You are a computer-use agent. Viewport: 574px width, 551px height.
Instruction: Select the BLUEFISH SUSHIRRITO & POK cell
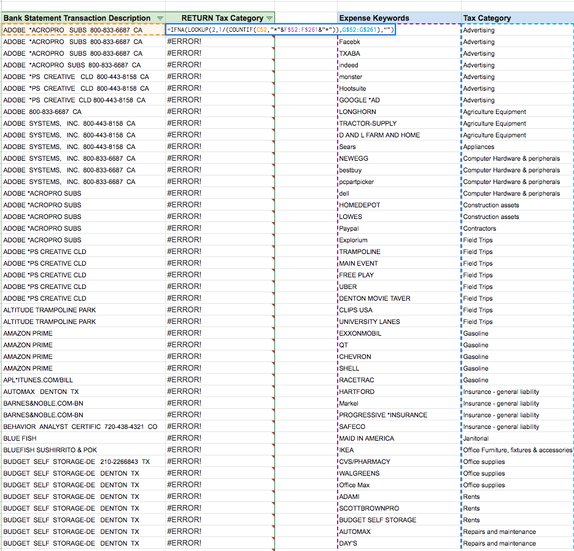pyautogui.click(x=83, y=450)
